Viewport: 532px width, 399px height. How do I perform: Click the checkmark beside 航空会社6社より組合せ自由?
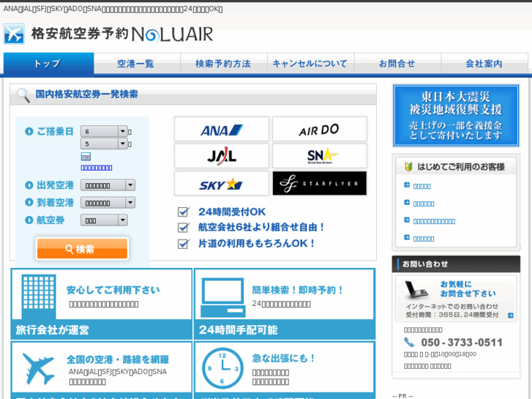[184, 227]
